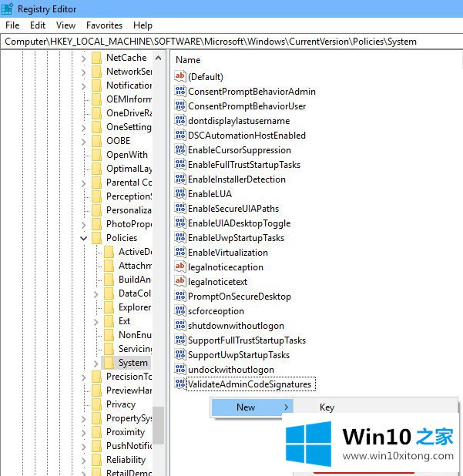Expand the PrecisionTouchPad node arrow
The image size is (463, 476).
[x=83, y=377]
